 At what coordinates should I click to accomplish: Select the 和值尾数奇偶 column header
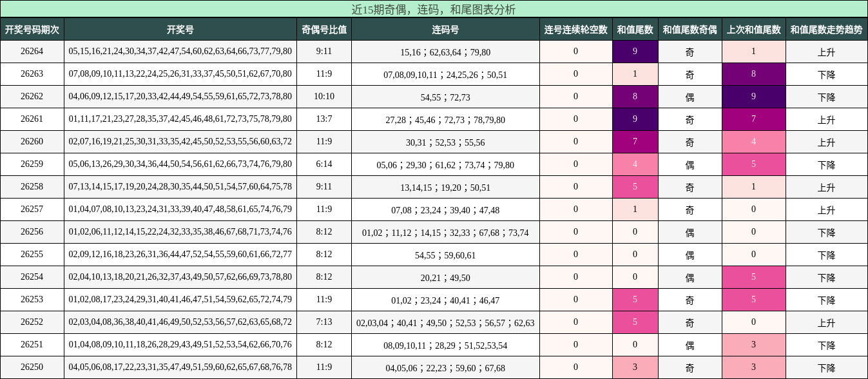(x=690, y=30)
